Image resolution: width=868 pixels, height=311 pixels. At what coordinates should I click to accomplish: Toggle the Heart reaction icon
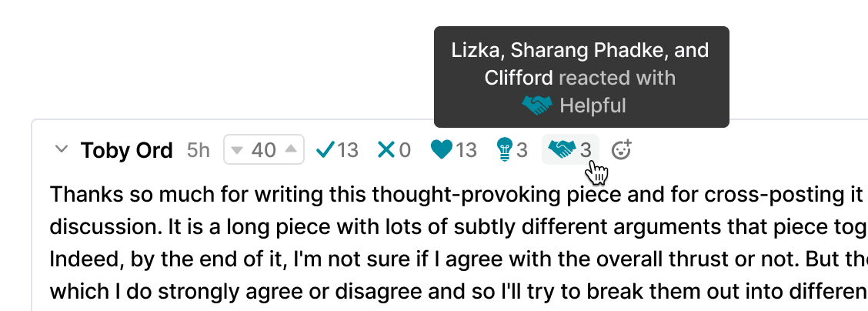pos(441,149)
